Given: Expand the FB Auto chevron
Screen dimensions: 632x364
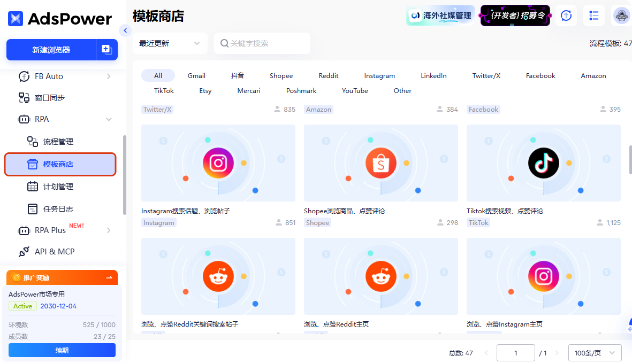Looking at the screenshot, I should tap(109, 76).
